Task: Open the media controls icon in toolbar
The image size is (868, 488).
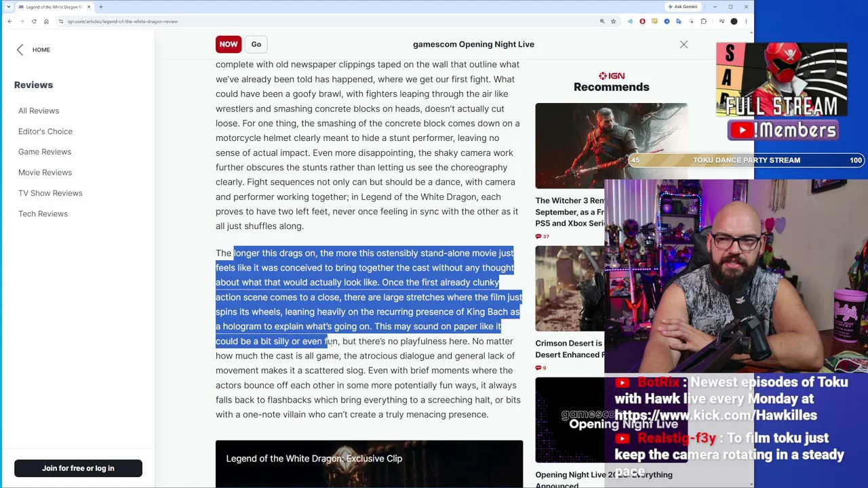Action: click(x=722, y=22)
